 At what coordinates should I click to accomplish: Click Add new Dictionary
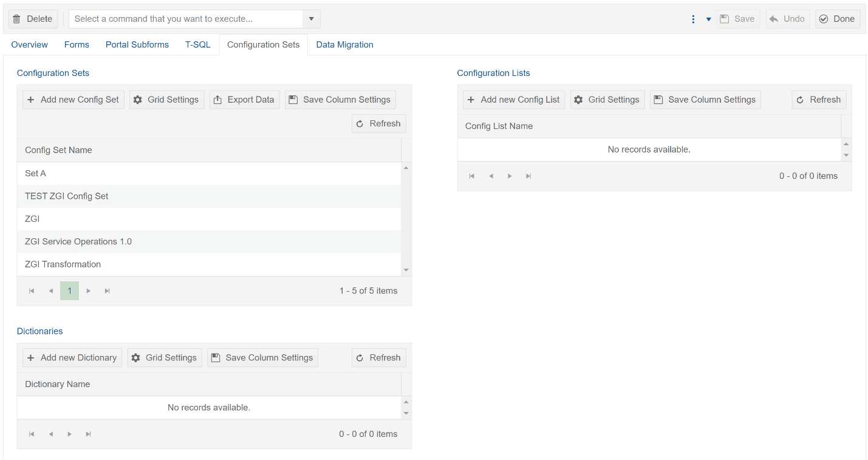tap(72, 358)
